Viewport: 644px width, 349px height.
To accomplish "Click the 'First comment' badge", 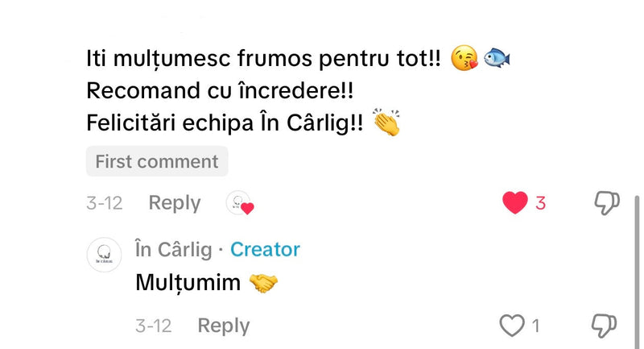I will [157, 161].
